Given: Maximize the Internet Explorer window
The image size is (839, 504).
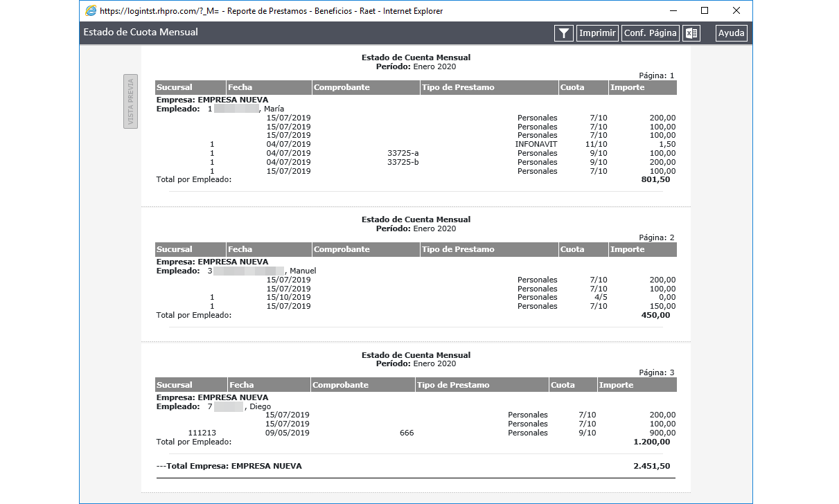Looking at the screenshot, I should tap(705, 10).
